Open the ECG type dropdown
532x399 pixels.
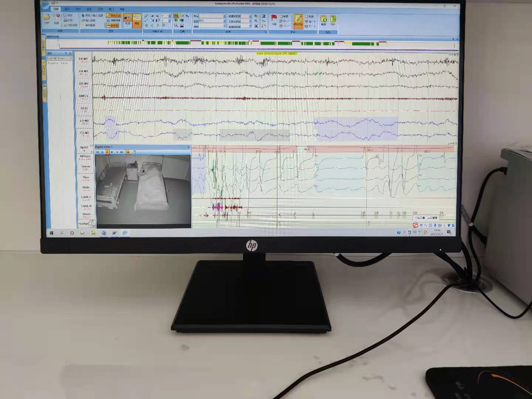click(x=224, y=21)
